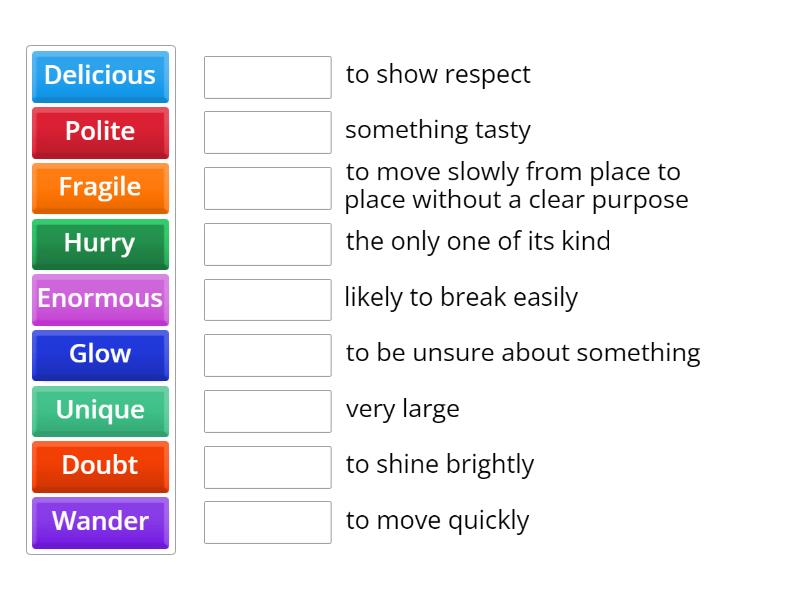Viewport: 800px width, 600px height.
Task: Click the answer box beside 'very large'
Action: point(267,410)
